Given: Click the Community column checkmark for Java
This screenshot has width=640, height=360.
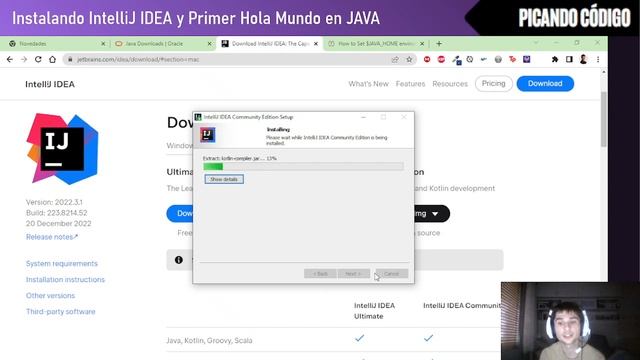Looking at the screenshot, I should tap(428, 338).
